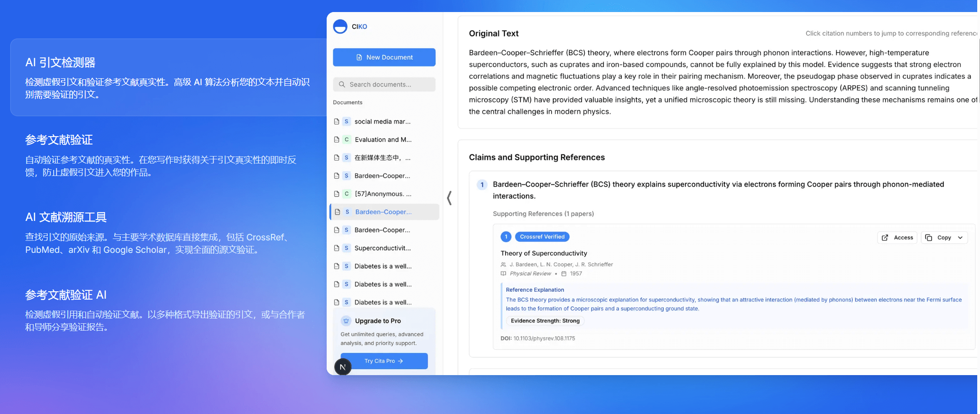
Task: Collapse the sidebar with the chevron handle
Action: (449, 198)
